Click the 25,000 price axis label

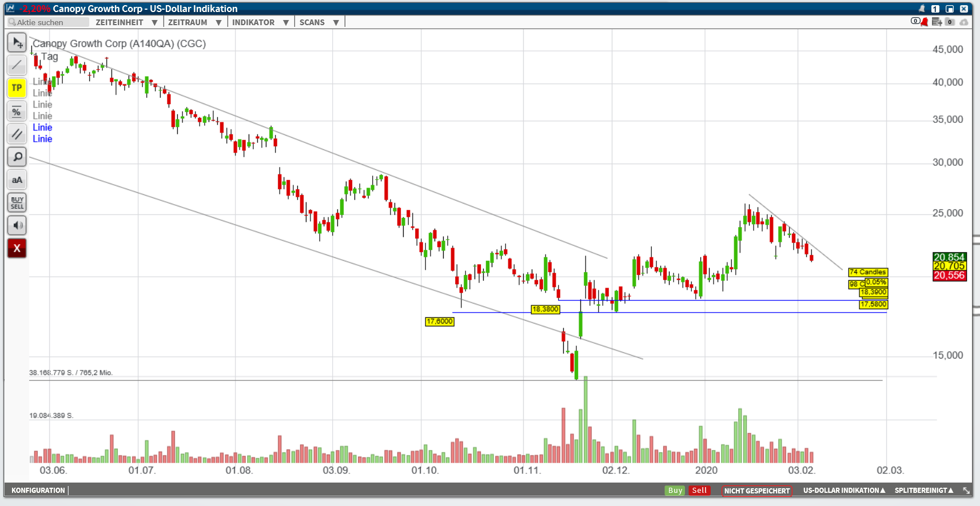tap(947, 213)
